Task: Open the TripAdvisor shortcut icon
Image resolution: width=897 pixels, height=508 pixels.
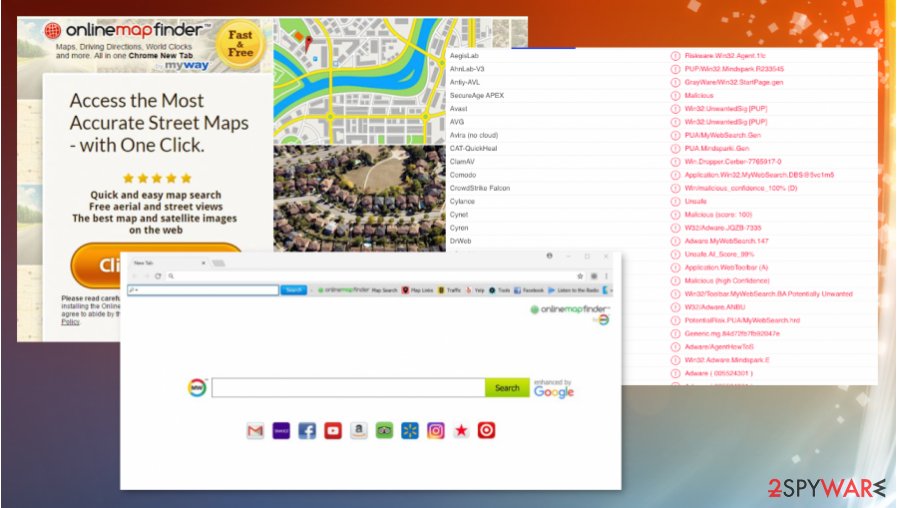Action: [x=384, y=430]
